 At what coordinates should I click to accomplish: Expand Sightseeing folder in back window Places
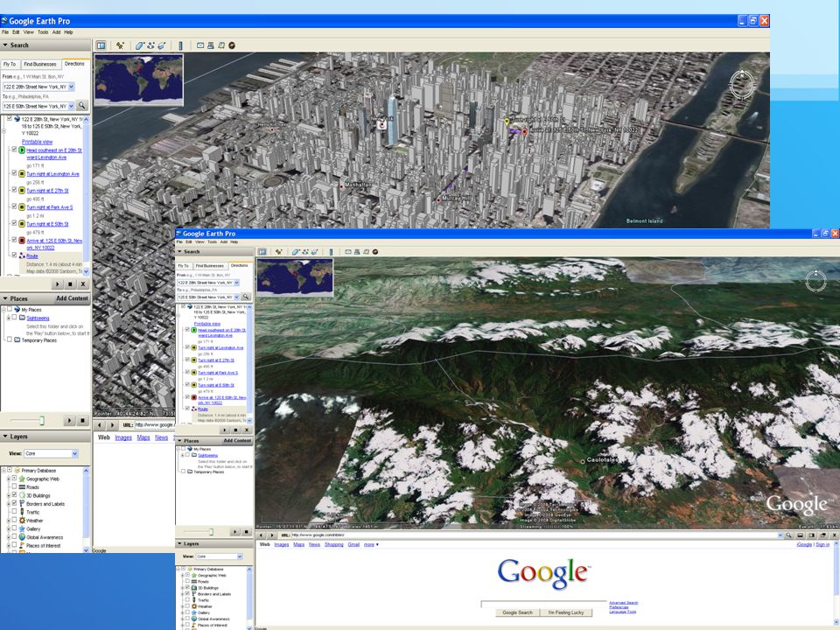(8, 318)
